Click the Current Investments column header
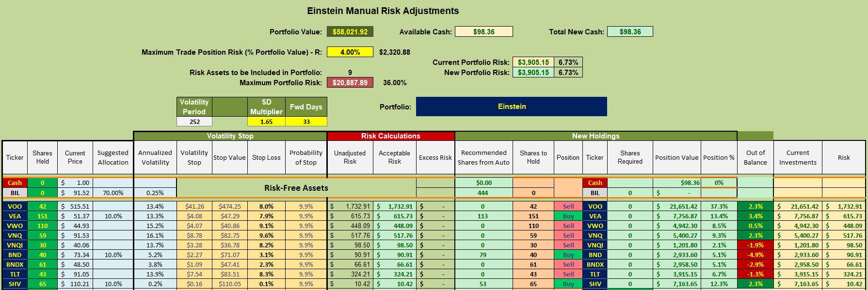 798,157
